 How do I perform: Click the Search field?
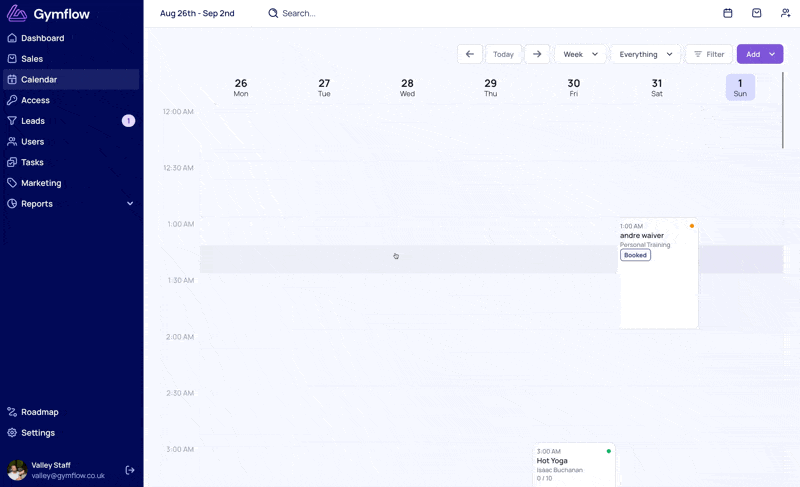point(298,13)
